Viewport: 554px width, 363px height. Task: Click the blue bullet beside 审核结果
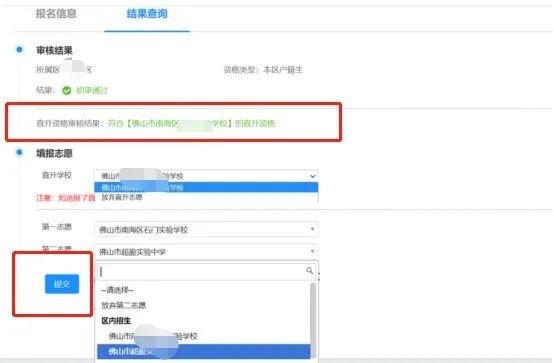19,49
